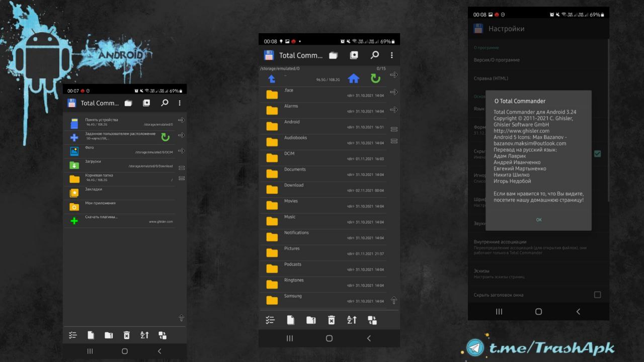Open the Alarms folder
This screenshot has width=644, height=362.
323,110
